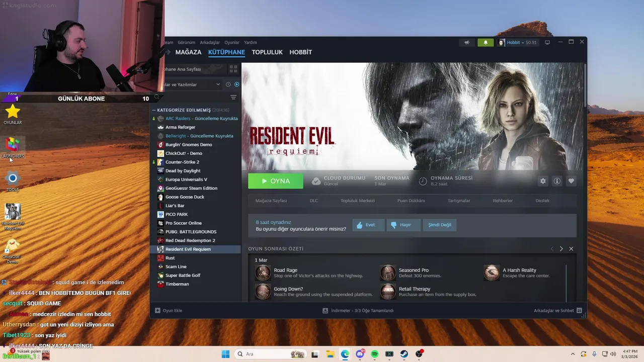
Task: Open the Görünüm menu
Action: [x=186, y=43]
